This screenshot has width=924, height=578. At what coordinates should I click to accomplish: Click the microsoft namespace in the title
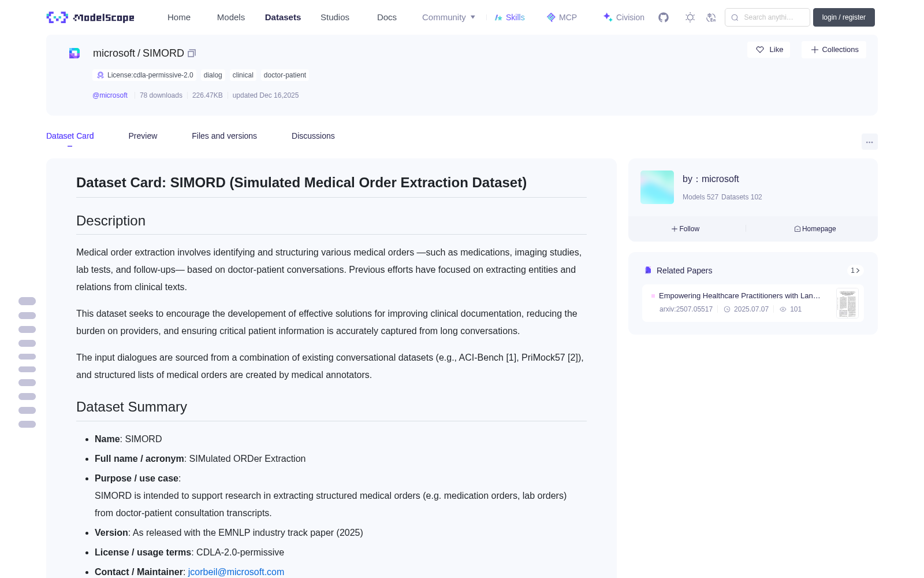pos(114,53)
